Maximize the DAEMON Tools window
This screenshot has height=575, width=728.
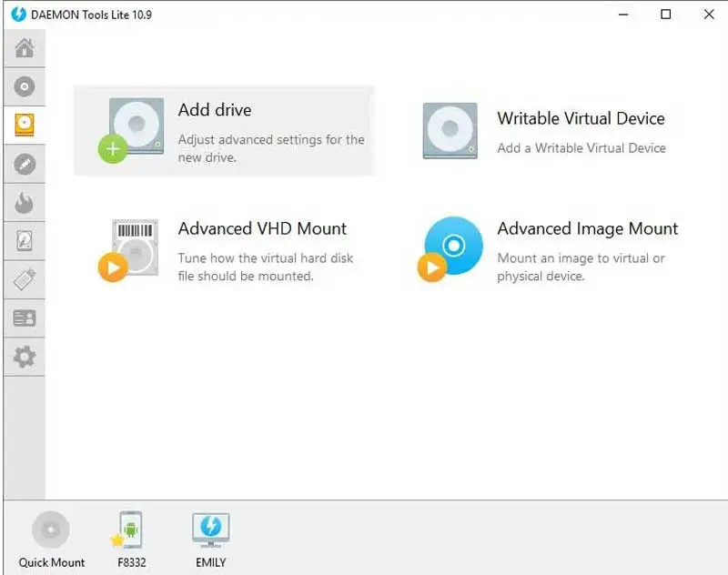tap(666, 15)
